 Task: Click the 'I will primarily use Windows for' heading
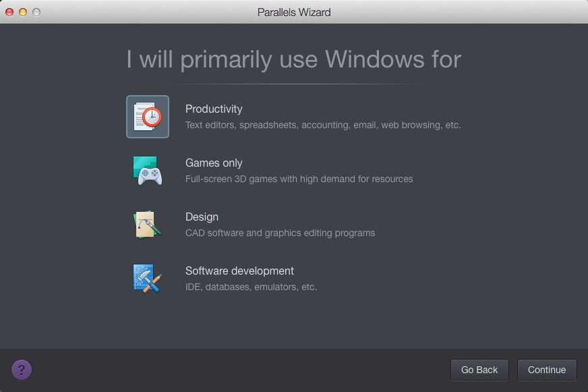click(x=293, y=59)
